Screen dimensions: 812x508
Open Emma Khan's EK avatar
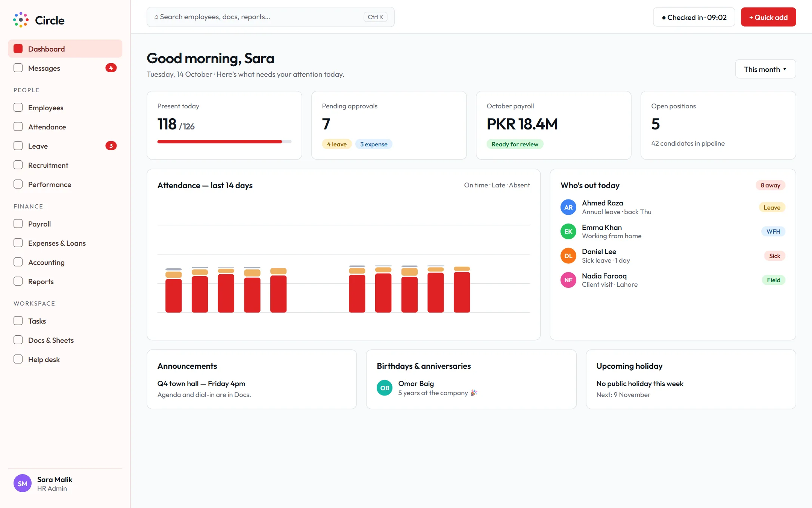coord(568,231)
